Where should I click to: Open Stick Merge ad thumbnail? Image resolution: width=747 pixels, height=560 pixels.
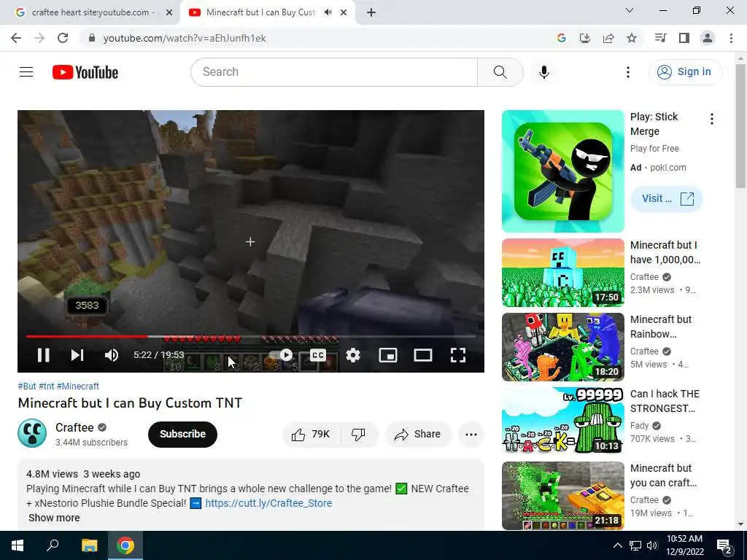click(562, 171)
